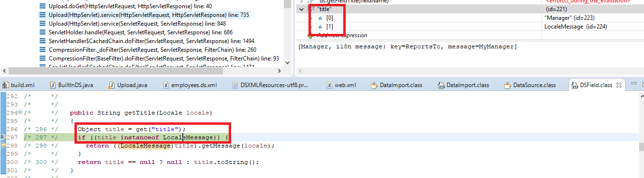Click the expression detail text output
Viewport: 644px width, 178px height.
point(408,46)
